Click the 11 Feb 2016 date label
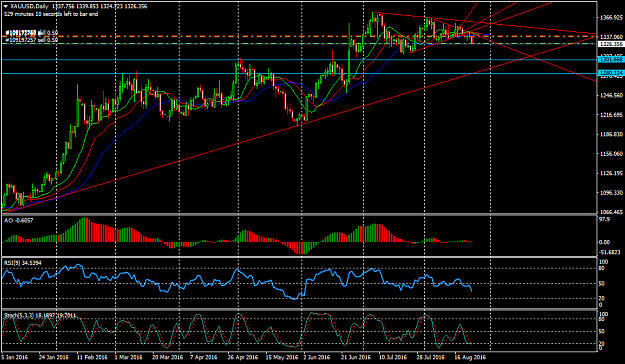Viewport: 625px width, 364px height. coord(92,357)
